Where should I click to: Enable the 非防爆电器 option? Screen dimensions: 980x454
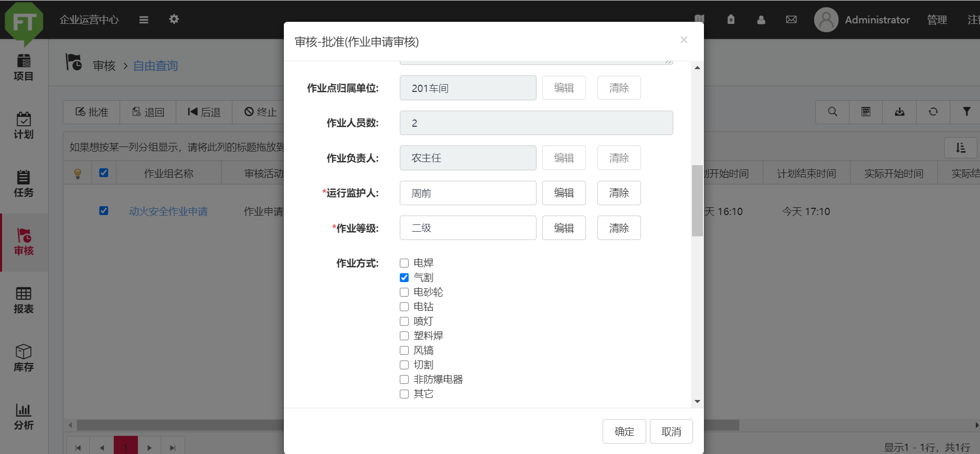tap(404, 380)
